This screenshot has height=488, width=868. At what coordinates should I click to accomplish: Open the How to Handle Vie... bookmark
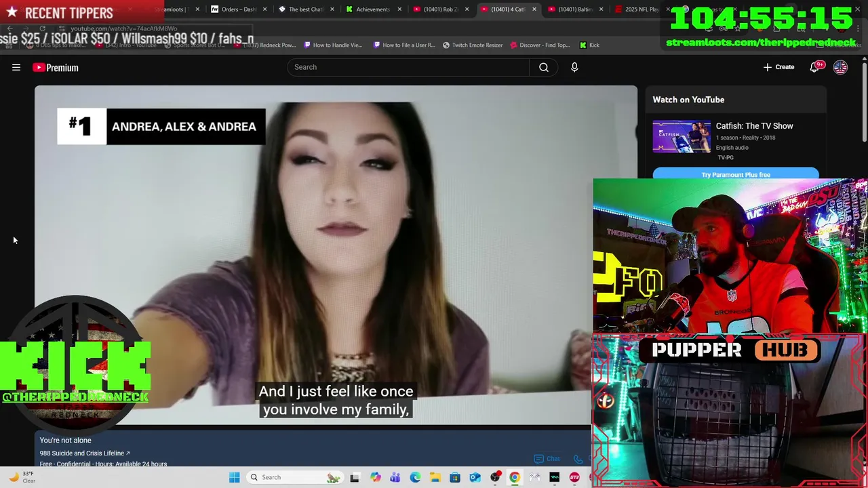pyautogui.click(x=333, y=45)
